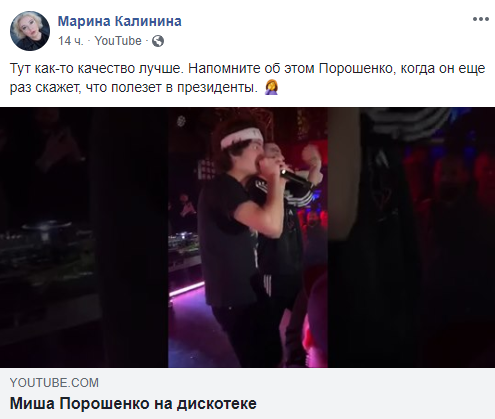This screenshot has width=495, height=419.
Task: Open Марина Калинина's profile picture
Action: coord(30,31)
